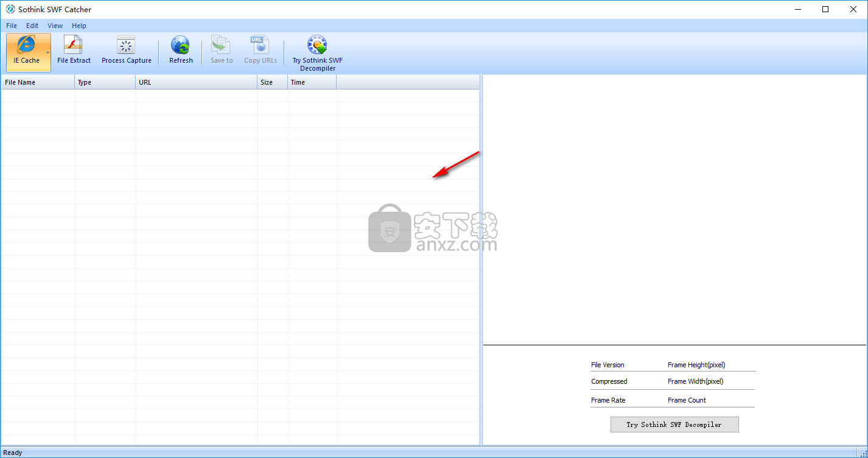The image size is (868, 458).
Task: Click the File Extract tool
Action: coord(74,51)
